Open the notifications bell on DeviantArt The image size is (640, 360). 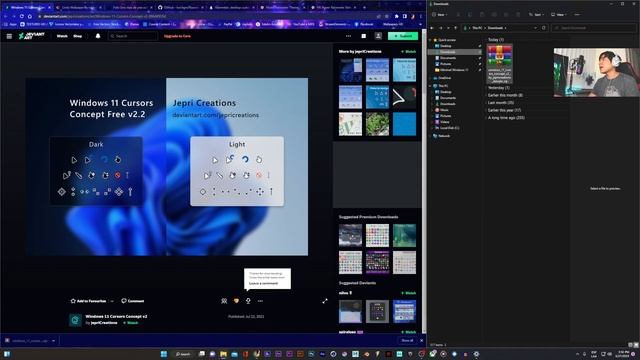pos(98,36)
